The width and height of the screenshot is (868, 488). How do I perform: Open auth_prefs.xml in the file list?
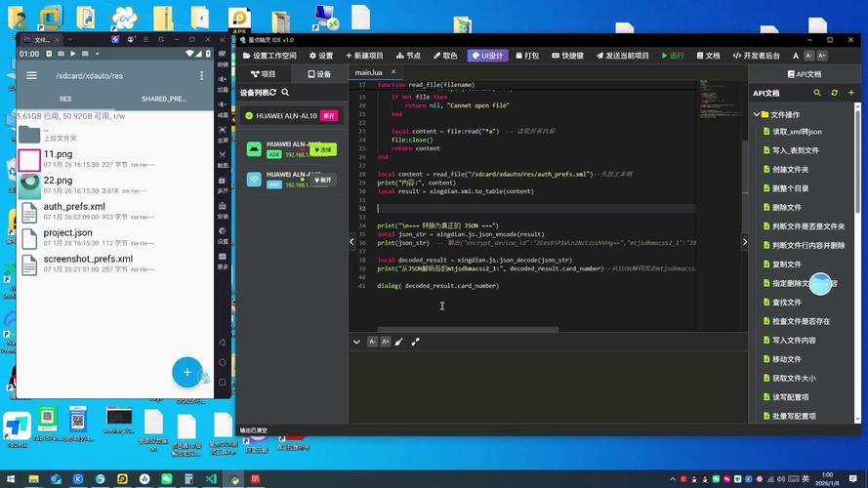(x=114, y=212)
